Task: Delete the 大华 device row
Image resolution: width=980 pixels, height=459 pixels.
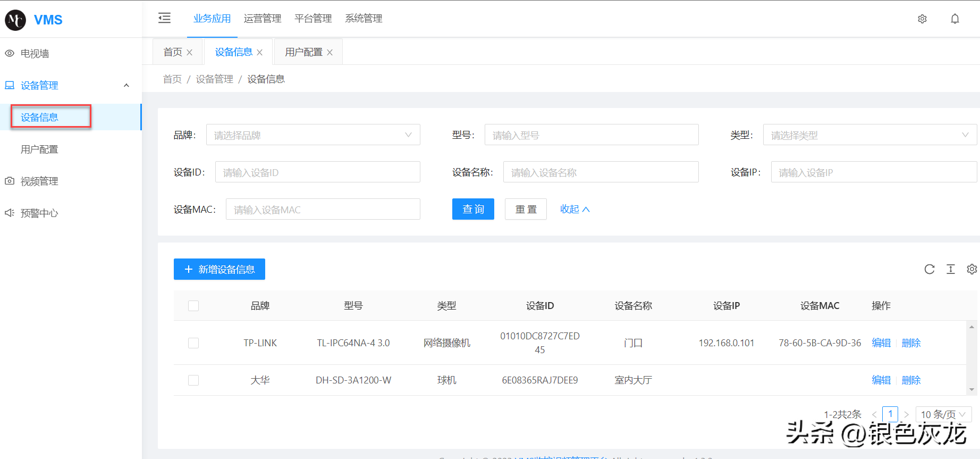Action: click(x=911, y=380)
